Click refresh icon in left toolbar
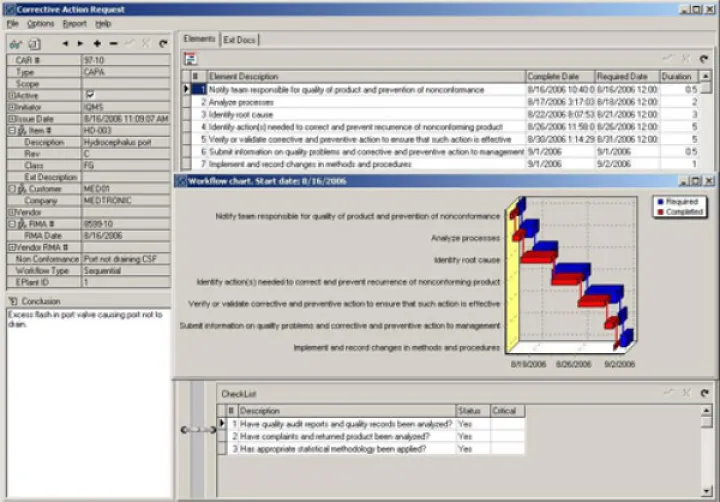Screen dimensions: 720x502 tap(163, 44)
